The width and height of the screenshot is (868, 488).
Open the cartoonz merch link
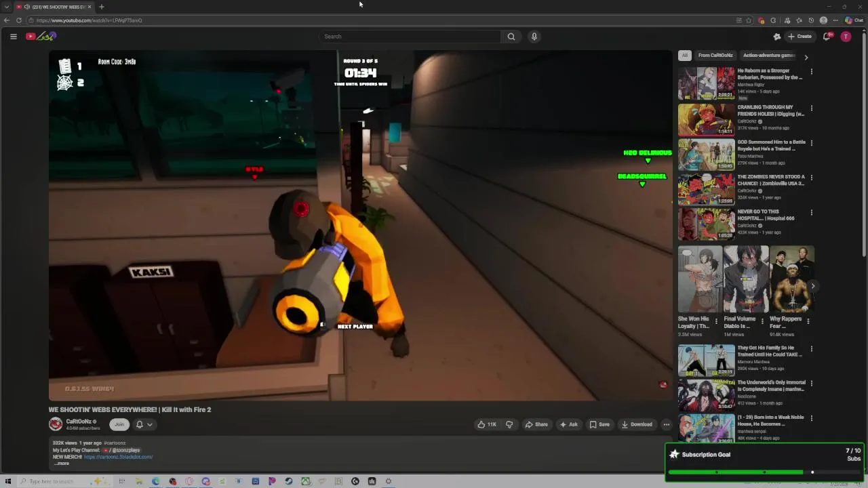tap(119, 457)
